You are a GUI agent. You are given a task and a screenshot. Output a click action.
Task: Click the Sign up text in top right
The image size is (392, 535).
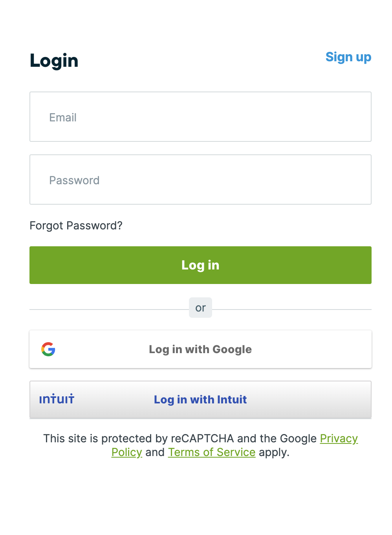coord(348,57)
